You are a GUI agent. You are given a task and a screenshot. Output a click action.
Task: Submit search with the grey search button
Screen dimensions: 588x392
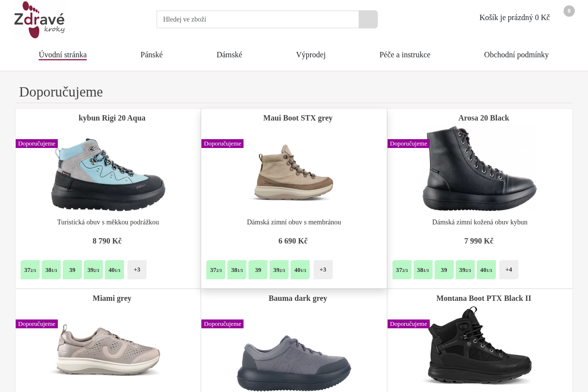click(x=368, y=19)
